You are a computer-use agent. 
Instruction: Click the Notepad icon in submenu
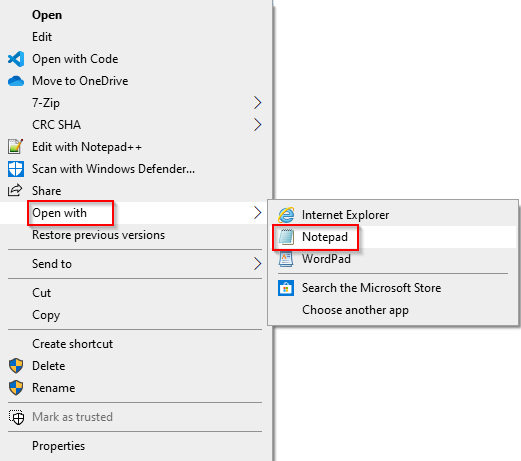coord(286,237)
